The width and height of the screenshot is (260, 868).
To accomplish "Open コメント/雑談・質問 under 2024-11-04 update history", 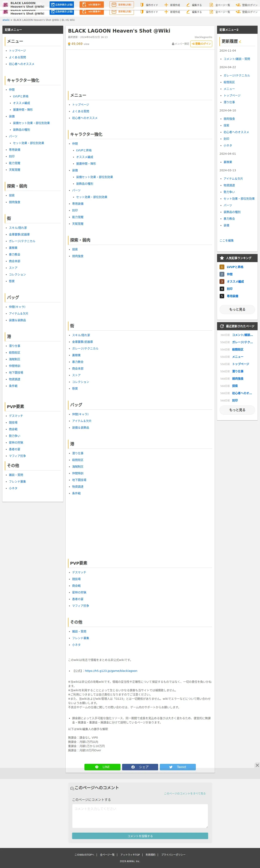I will [237, 59].
